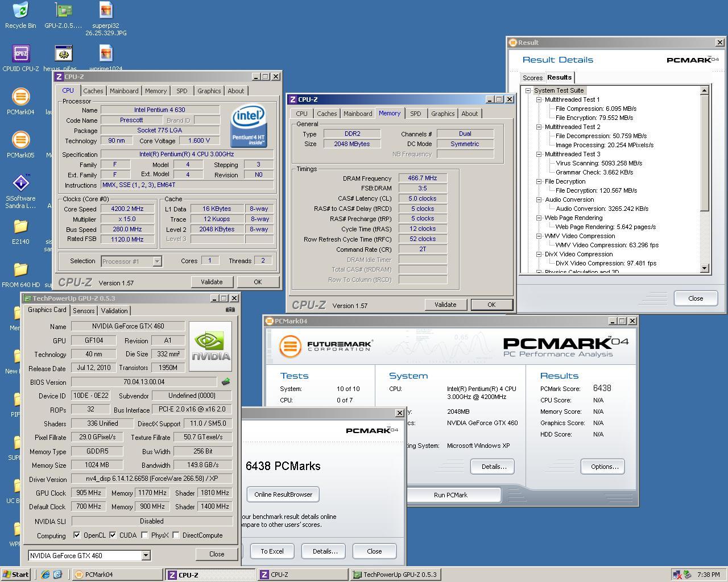Click the BIOS save chip icon in GPU-Z

(x=226, y=382)
